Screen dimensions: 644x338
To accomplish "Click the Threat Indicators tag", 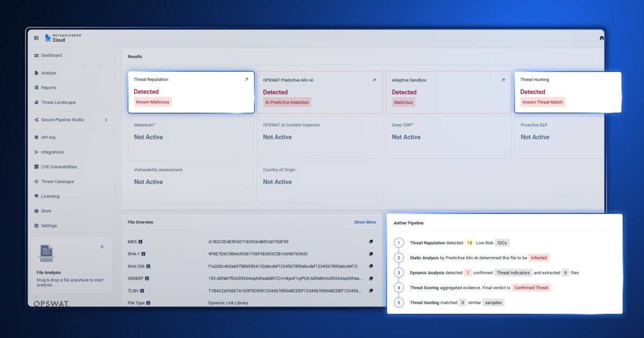I will [513, 273].
